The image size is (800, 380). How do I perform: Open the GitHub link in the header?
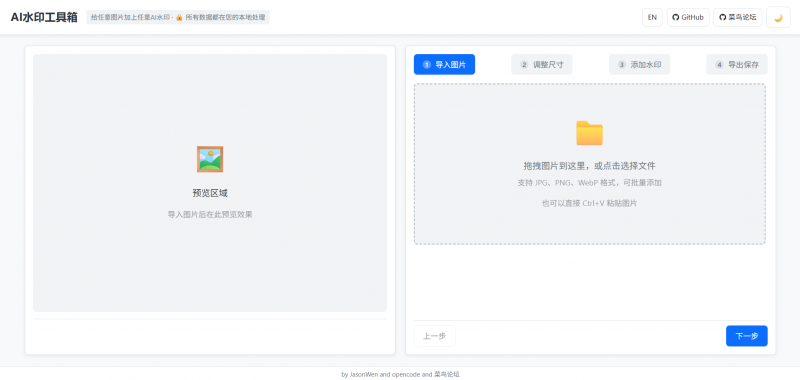[688, 17]
